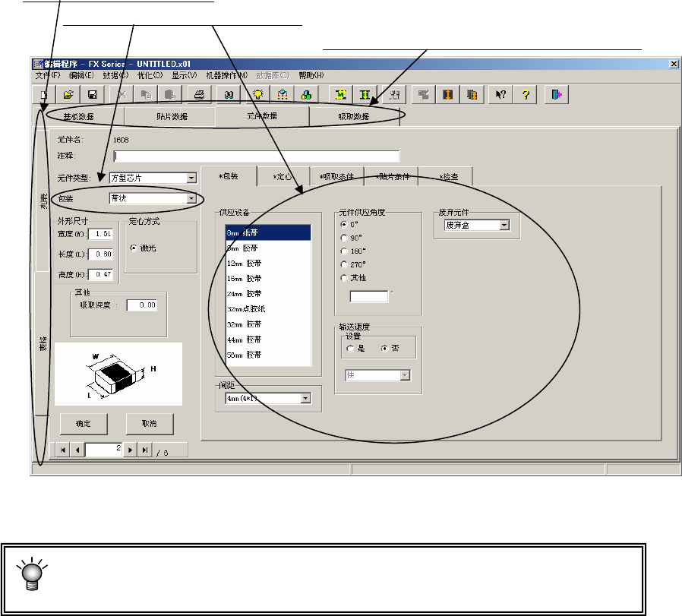Open the 间距 dropdown showing 4mm
682x616 pixels.
point(306,399)
